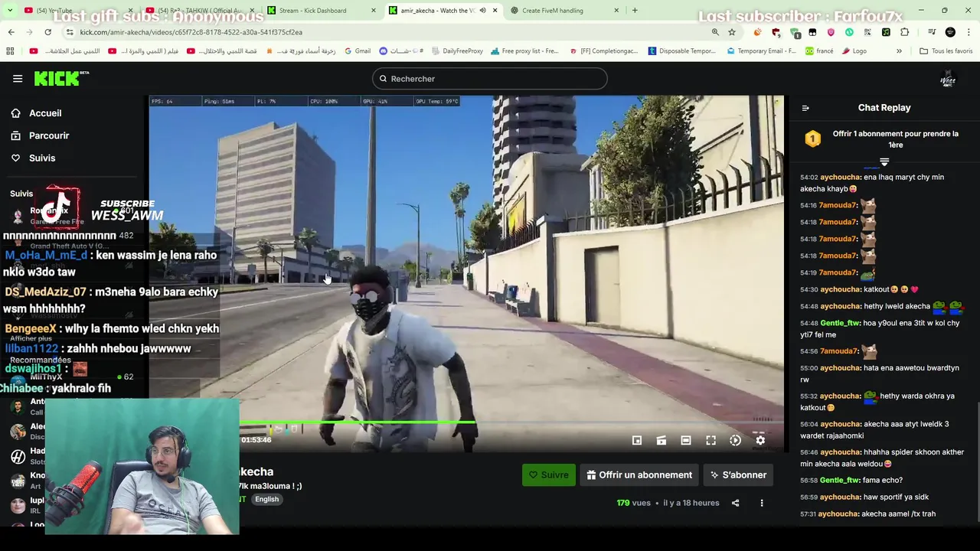Open Parcourir in the sidebar

pos(49,135)
